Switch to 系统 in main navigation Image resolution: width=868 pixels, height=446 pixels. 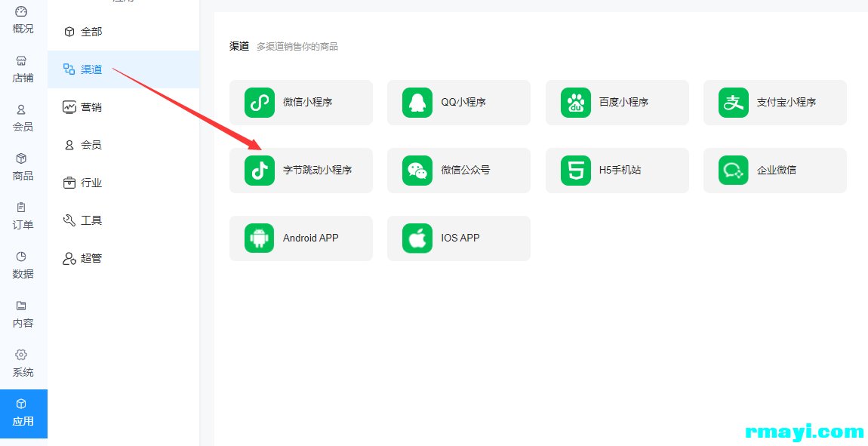(23, 364)
